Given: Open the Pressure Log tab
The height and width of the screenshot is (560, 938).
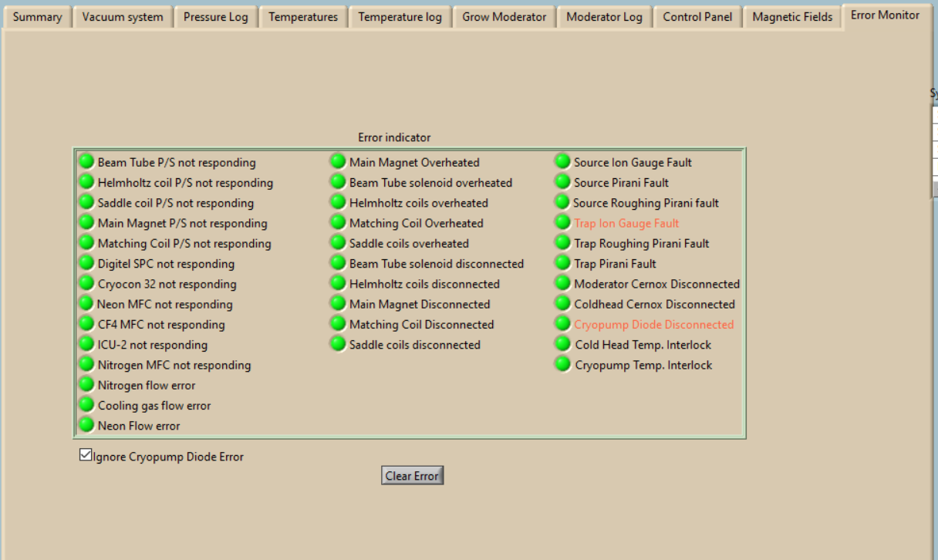Looking at the screenshot, I should [x=216, y=17].
